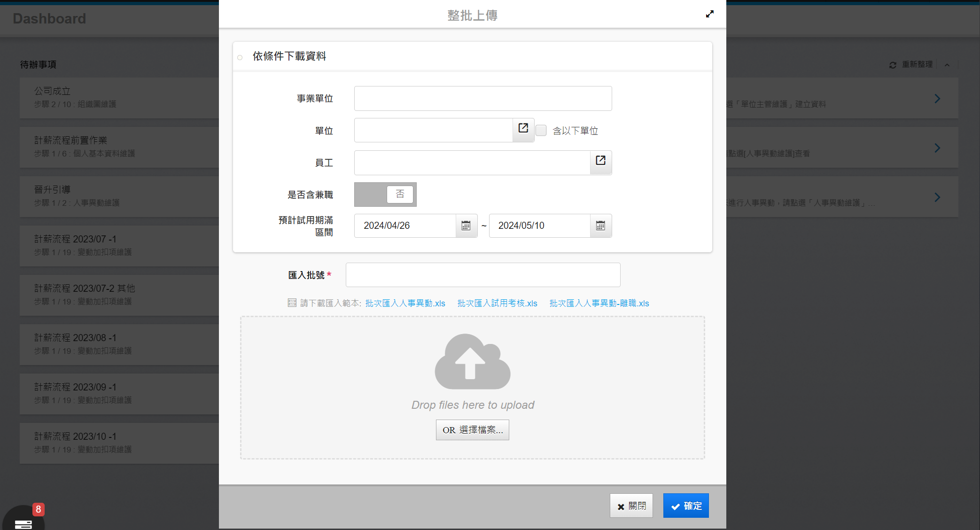Download 批次匯入人事異動.xls template
Image resolution: width=980 pixels, height=530 pixels.
coord(405,304)
